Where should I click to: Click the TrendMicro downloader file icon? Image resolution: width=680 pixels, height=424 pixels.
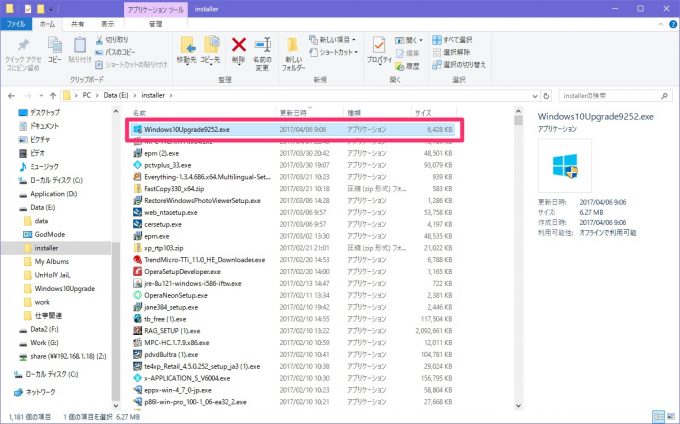[137, 260]
